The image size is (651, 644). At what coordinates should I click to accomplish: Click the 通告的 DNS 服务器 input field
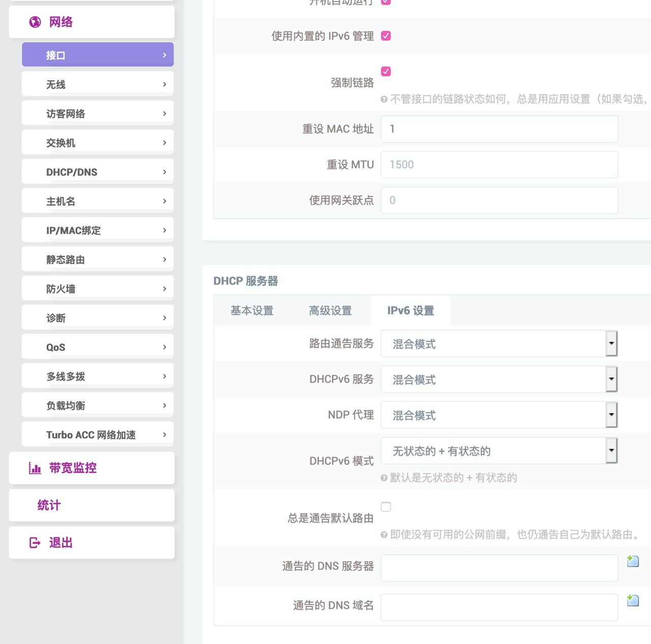499,568
